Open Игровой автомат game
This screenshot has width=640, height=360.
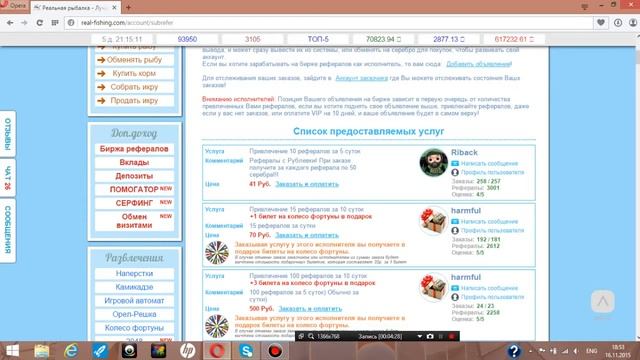[134, 301]
